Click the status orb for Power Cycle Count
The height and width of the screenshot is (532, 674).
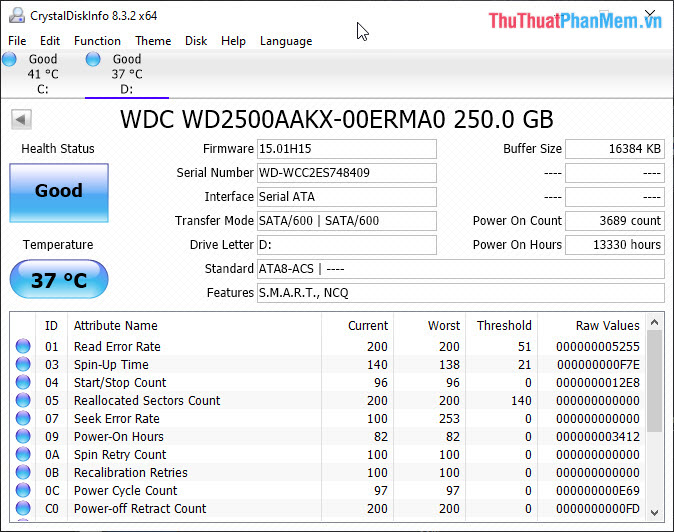tap(23, 490)
